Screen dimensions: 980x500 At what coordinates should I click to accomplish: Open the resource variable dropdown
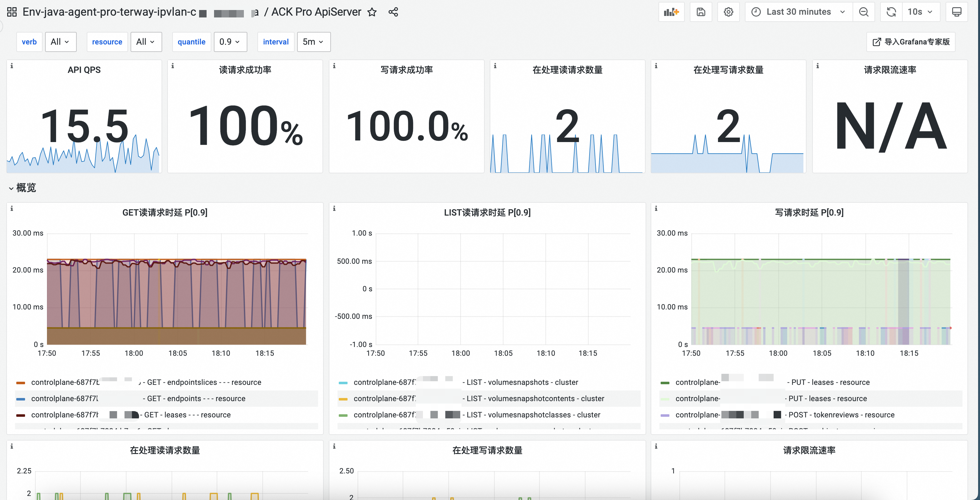[146, 42]
